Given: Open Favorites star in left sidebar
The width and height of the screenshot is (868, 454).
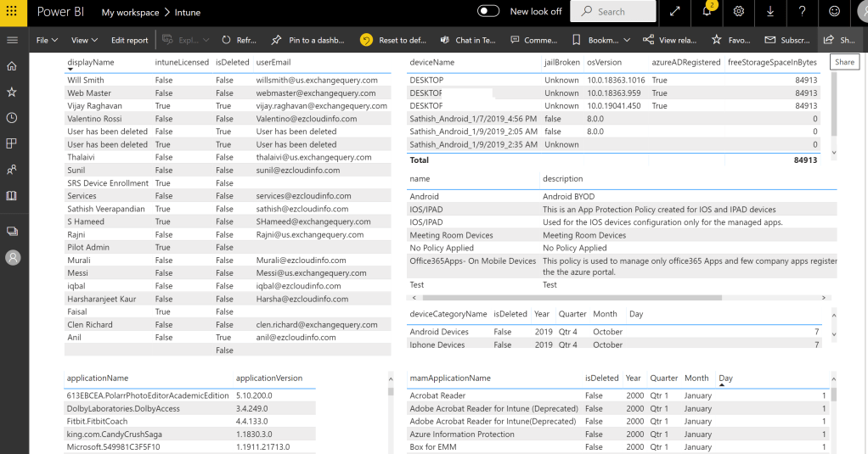Looking at the screenshot, I should 12,92.
